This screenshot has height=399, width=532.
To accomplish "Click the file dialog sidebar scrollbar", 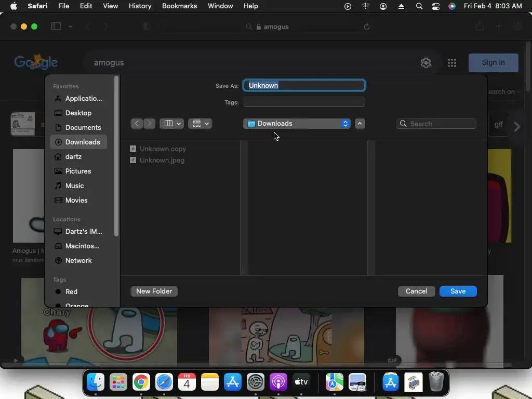I will (116, 156).
